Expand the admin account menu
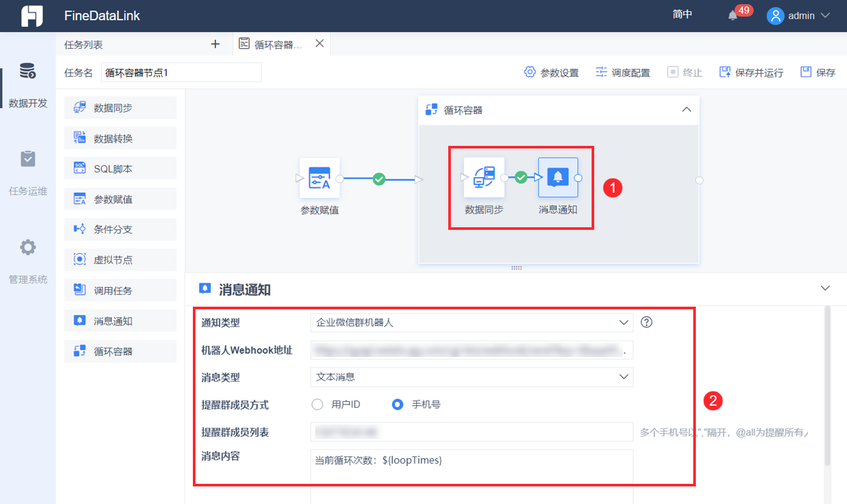This screenshot has height=504, width=847. click(825, 16)
